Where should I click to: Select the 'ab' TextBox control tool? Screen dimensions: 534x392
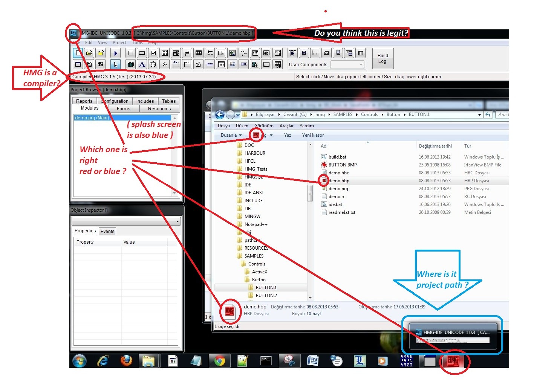click(x=266, y=53)
